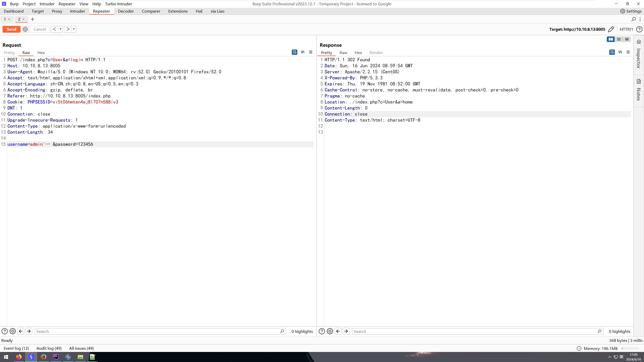
Task: Toggle response non-printable characters \n
Action: [620, 52]
